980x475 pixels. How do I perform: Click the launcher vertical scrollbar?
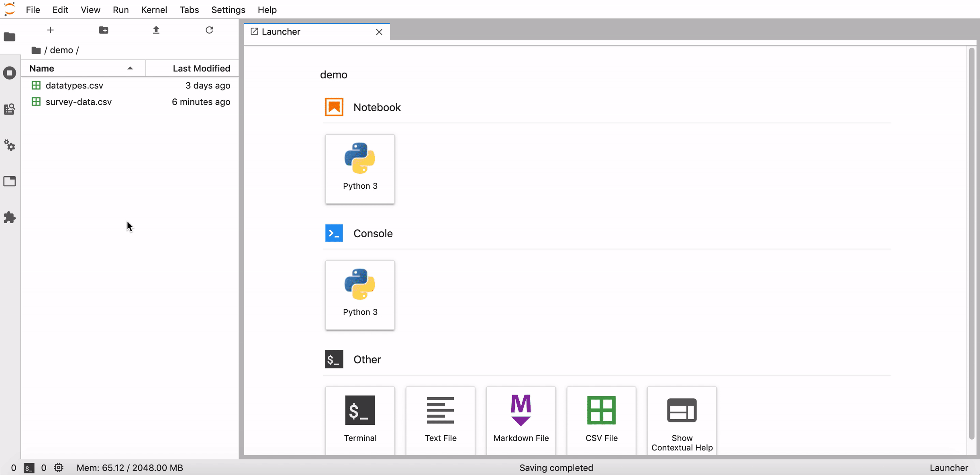(971, 241)
